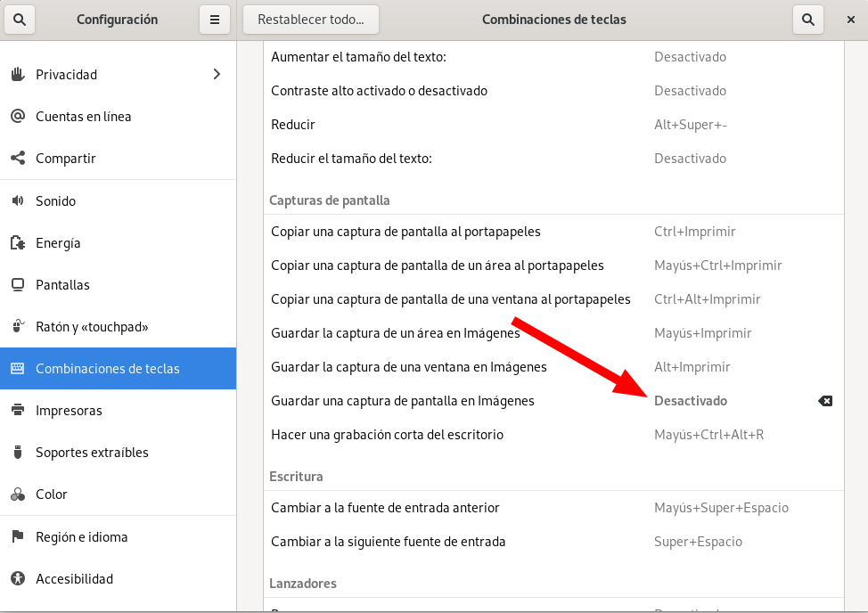The height and width of the screenshot is (613, 868).
Task: Change the Copiar una captura de pantalla al portapapeles shortcut
Action: tap(553, 232)
